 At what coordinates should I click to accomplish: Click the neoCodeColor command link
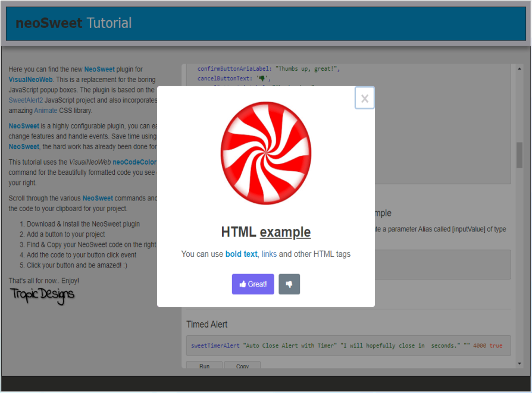[134, 162]
